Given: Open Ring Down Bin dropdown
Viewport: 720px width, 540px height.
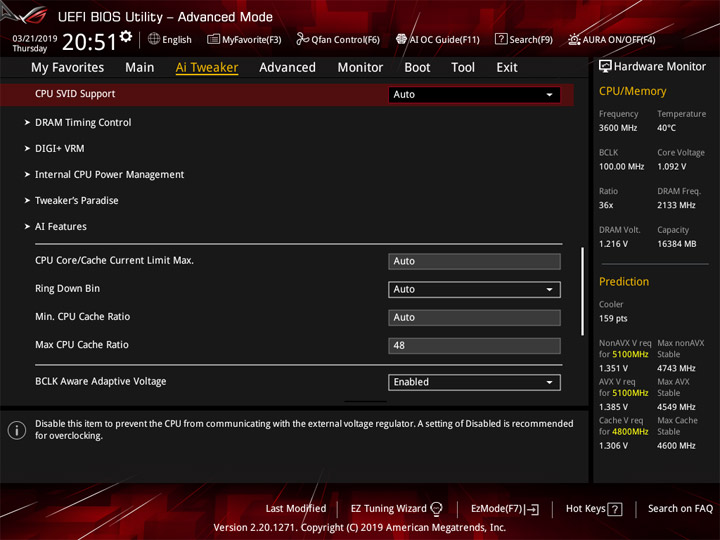Looking at the screenshot, I should tap(474, 289).
